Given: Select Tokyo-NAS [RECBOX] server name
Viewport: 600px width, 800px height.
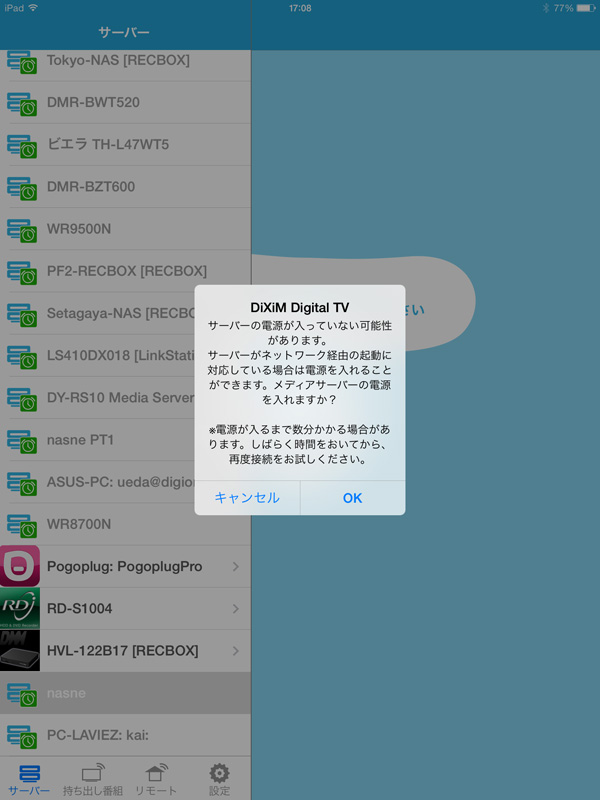Looking at the screenshot, I should tap(118, 60).
